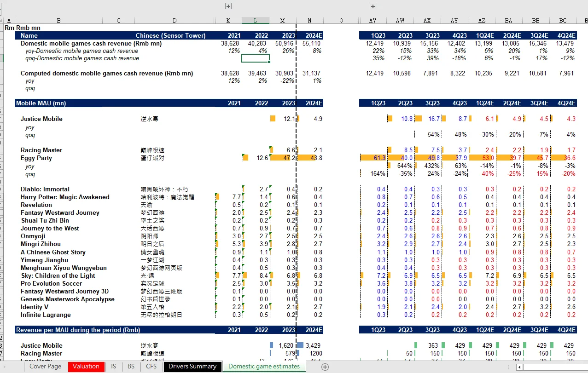Select 2024E revenue cell 55,110
The height and width of the screenshot is (373, 588).
click(x=311, y=43)
